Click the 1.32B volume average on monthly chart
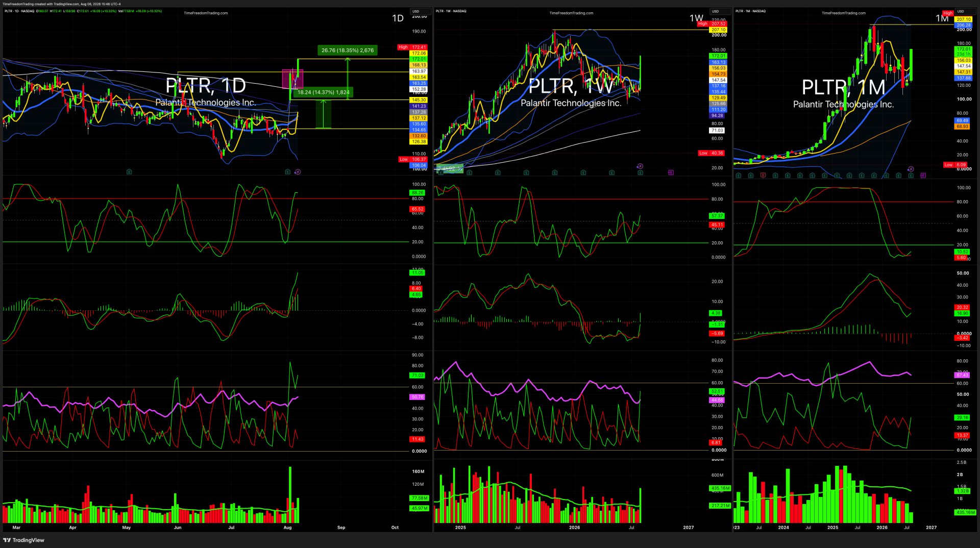The image size is (980, 548). coord(962,491)
